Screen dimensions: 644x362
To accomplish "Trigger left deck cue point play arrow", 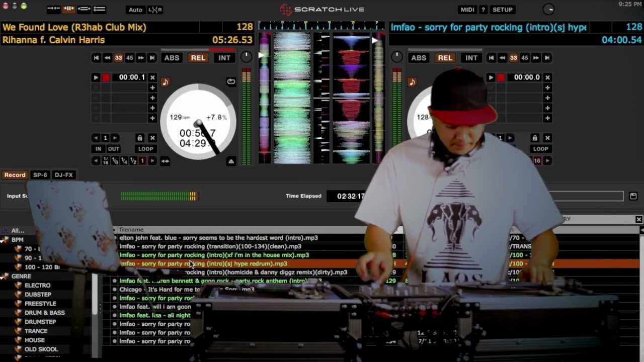I will [96, 77].
